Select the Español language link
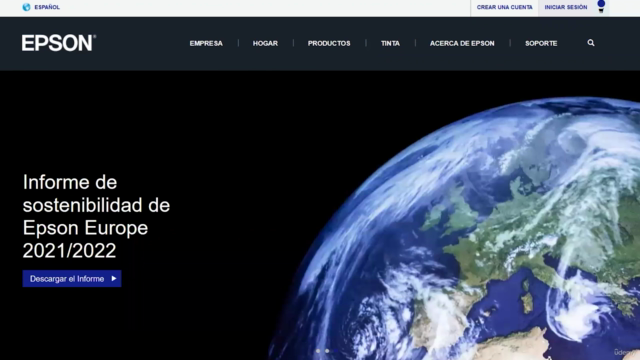 coord(47,7)
